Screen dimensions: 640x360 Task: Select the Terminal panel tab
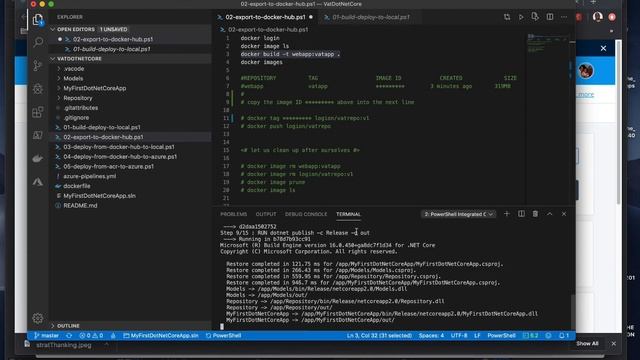(x=348, y=214)
